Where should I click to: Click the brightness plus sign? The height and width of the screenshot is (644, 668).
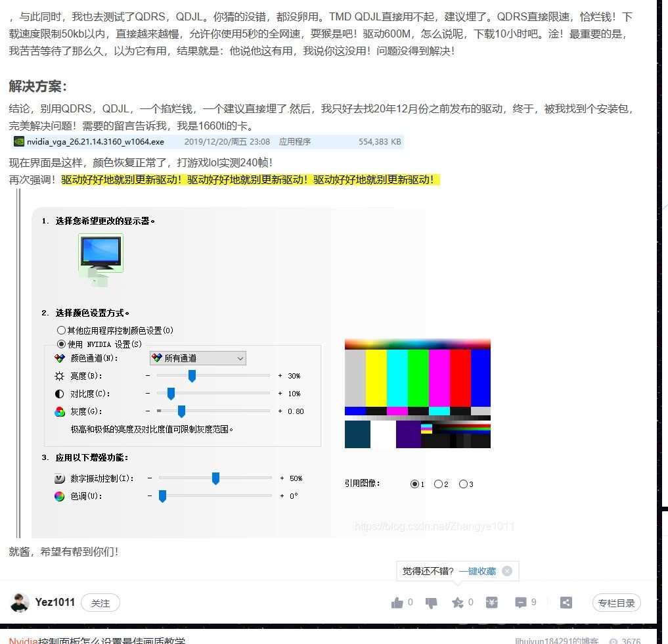280,375
